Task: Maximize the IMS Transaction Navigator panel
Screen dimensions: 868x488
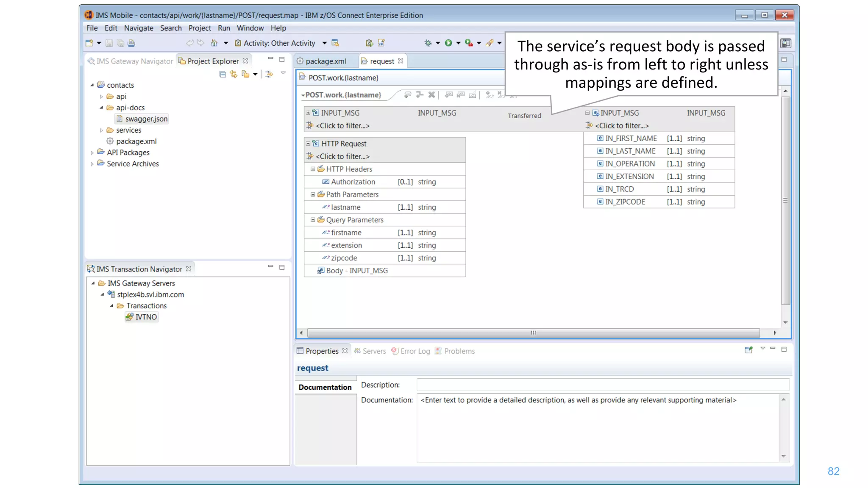Action: 282,267
